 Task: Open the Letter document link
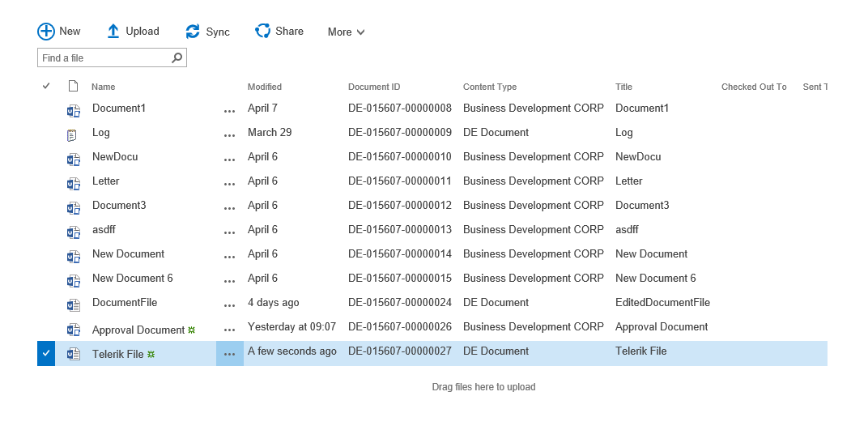pos(105,181)
